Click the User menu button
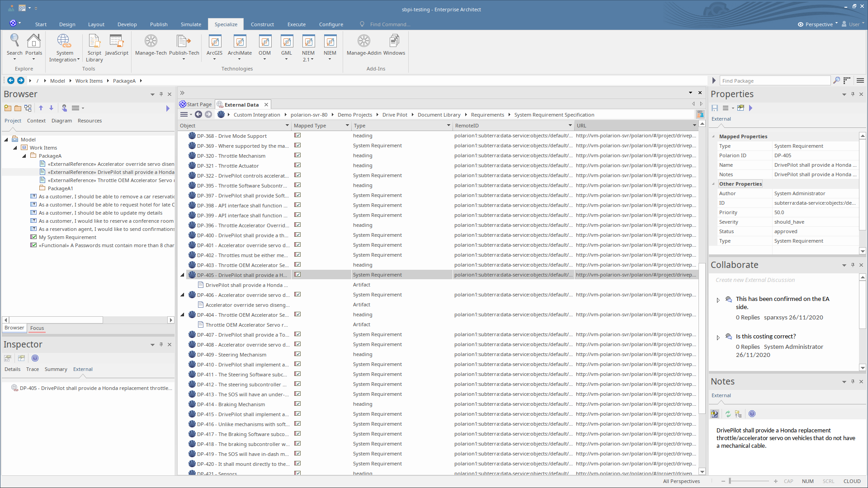The image size is (868, 488). 853,24
